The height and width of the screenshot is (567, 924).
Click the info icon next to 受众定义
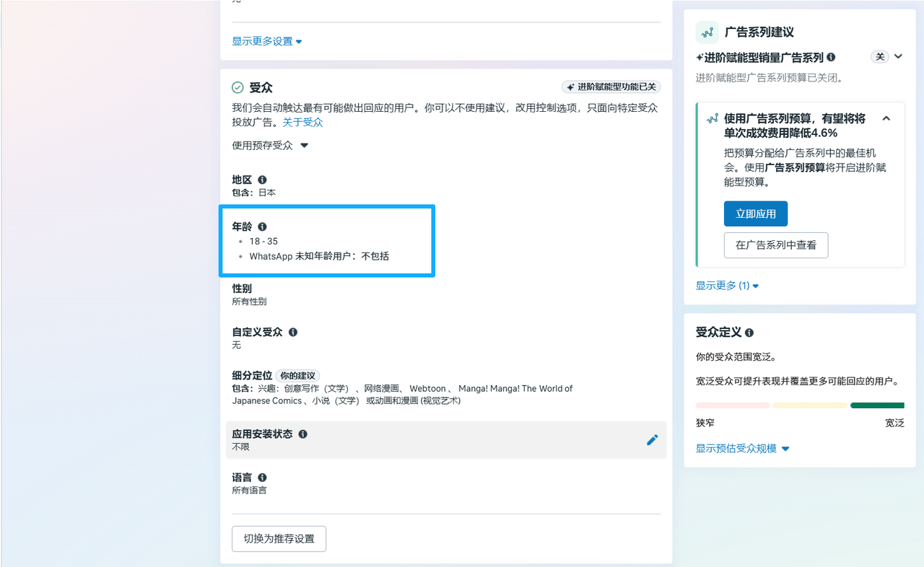tap(749, 333)
